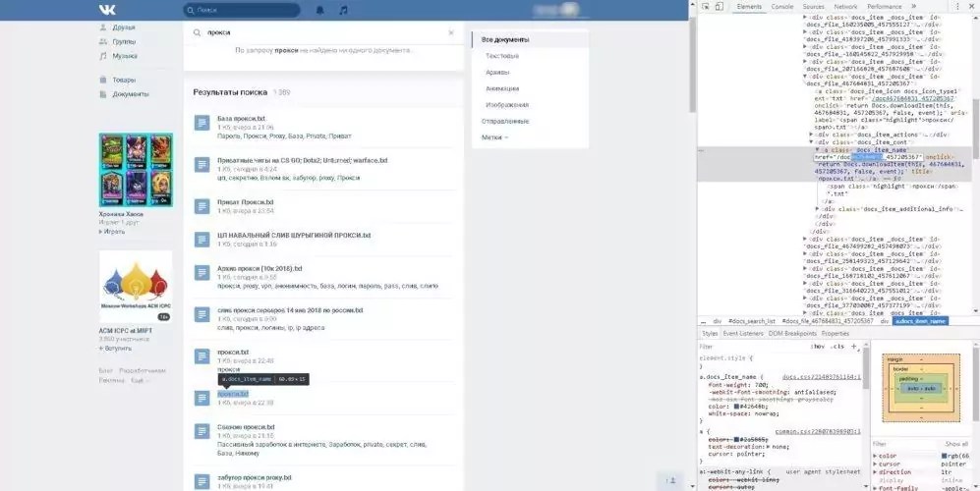This screenshot has width=980, height=491.
Task: Click document icon beside База прокси.txt
Action: (x=202, y=123)
